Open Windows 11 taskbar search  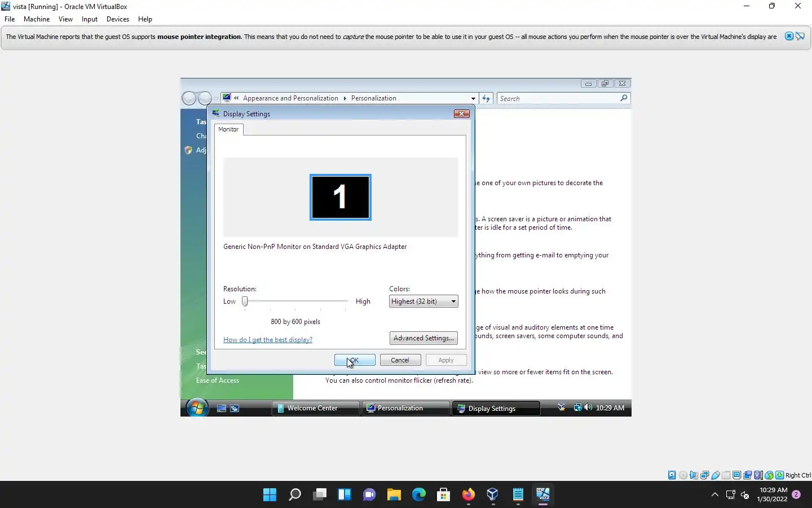(294, 495)
